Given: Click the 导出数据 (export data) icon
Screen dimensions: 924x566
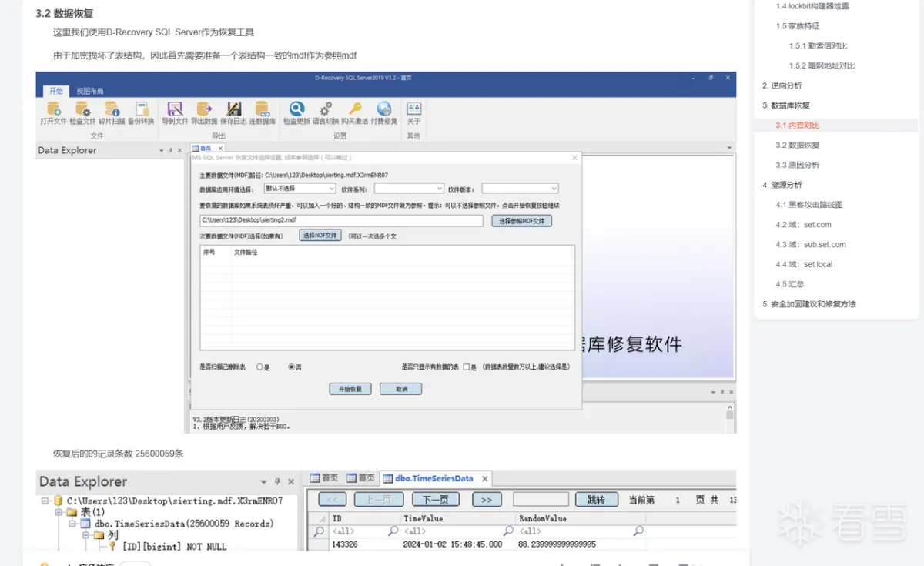Looking at the screenshot, I should coord(204,109).
